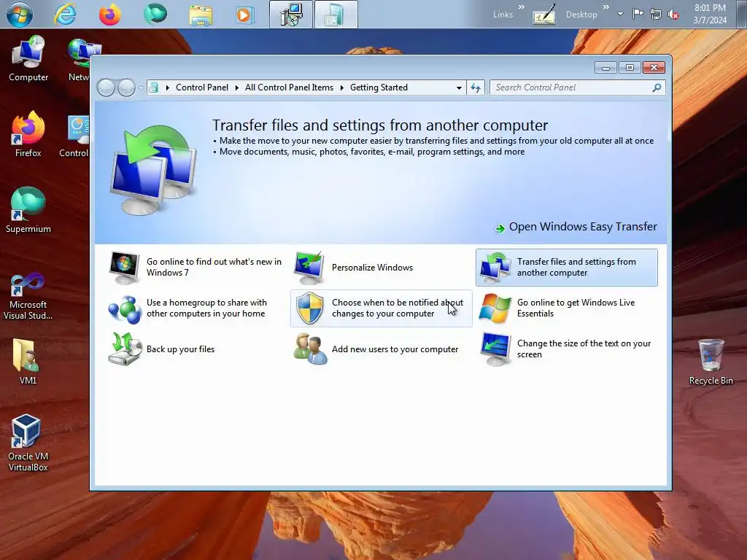
Task: Open Windows Media Player from the taskbar
Action: click(245, 15)
